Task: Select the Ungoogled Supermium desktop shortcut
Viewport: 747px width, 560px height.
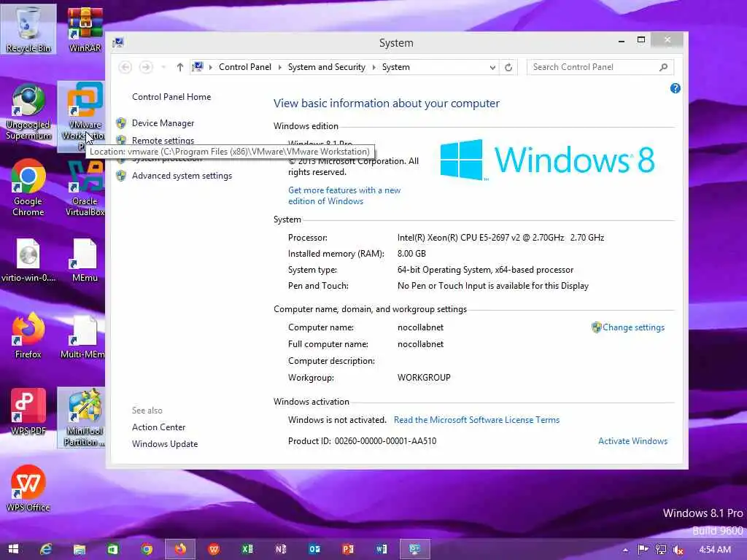Action: [28, 112]
